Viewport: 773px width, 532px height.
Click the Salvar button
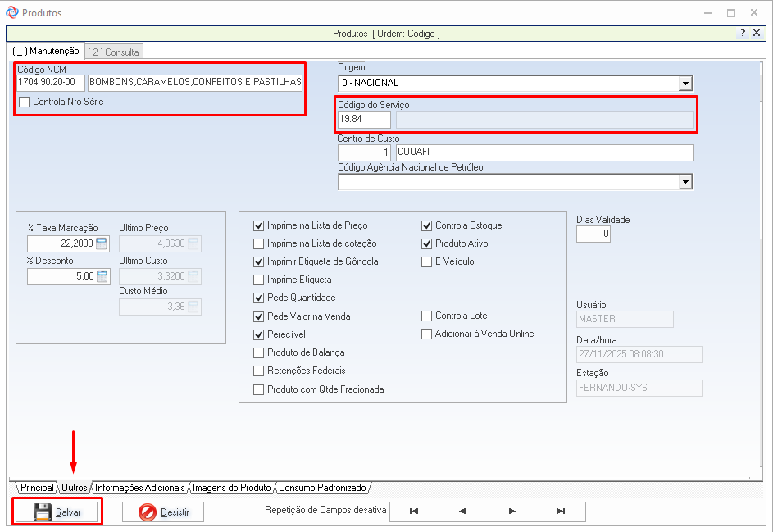[57, 512]
